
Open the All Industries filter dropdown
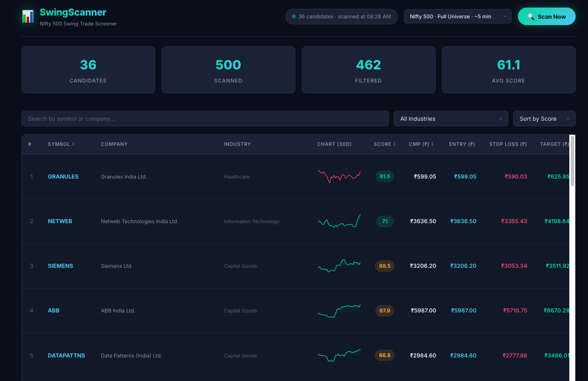pyautogui.click(x=451, y=118)
